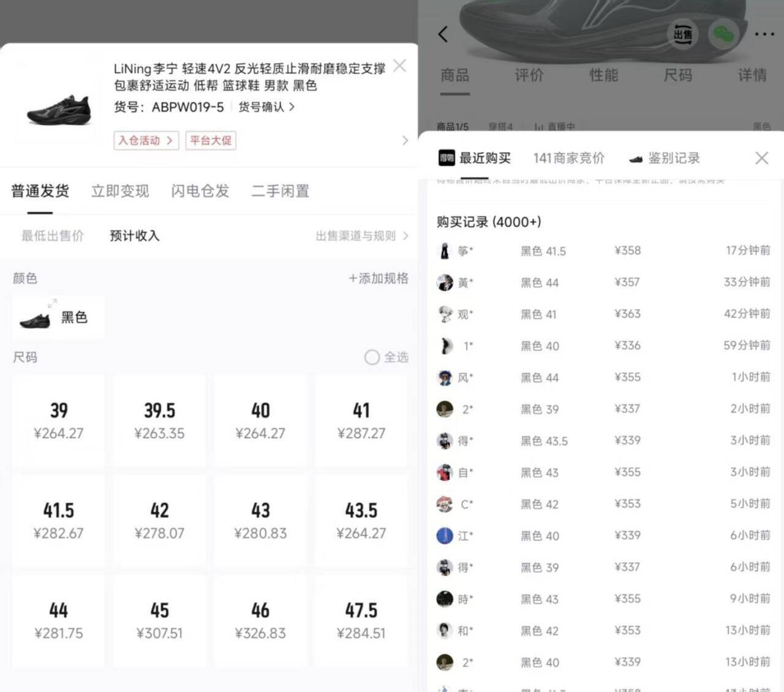Open the 鉴别记录 tab
784x692 pixels.
coord(674,158)
